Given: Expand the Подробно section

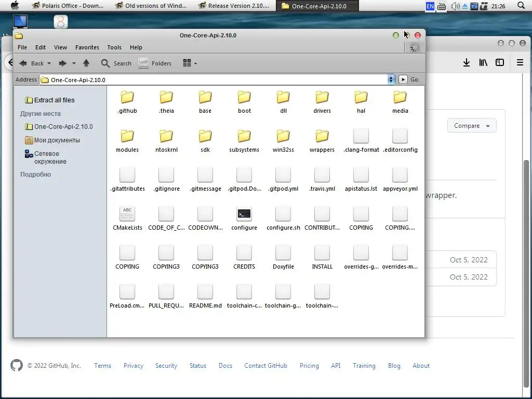Looking at the screenshot, I should coord(36,175).
